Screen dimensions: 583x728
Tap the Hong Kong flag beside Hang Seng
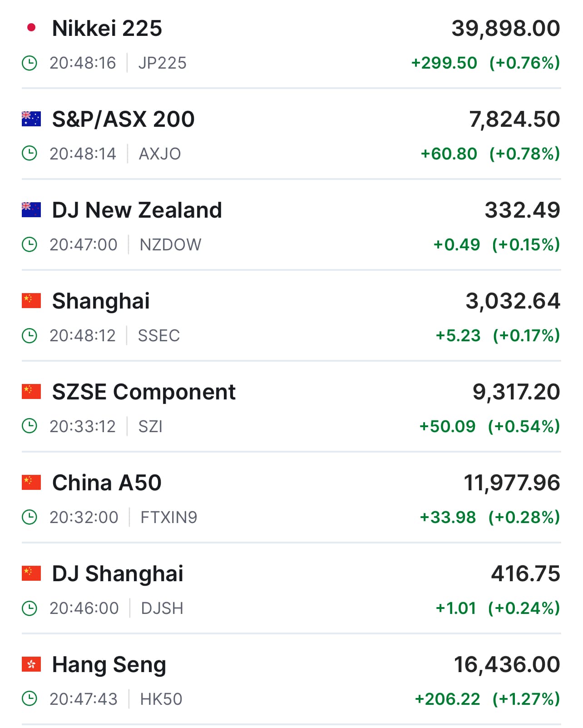tap(31, 664)
